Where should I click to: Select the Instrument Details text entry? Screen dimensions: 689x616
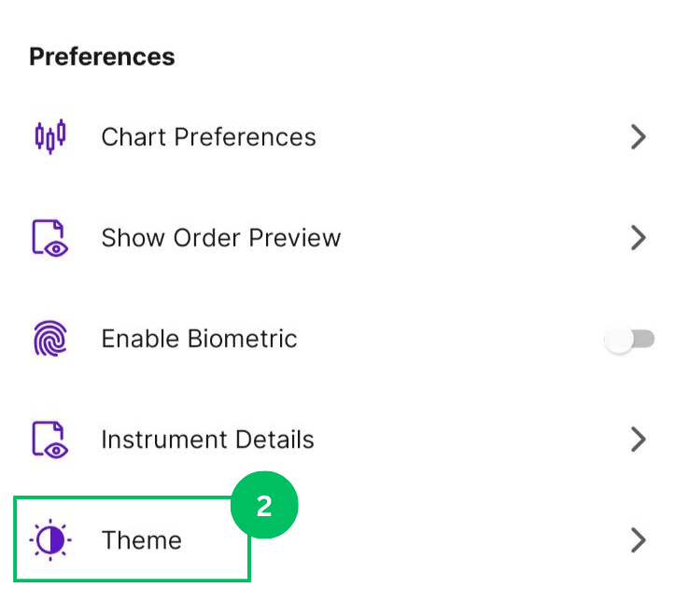207,440
